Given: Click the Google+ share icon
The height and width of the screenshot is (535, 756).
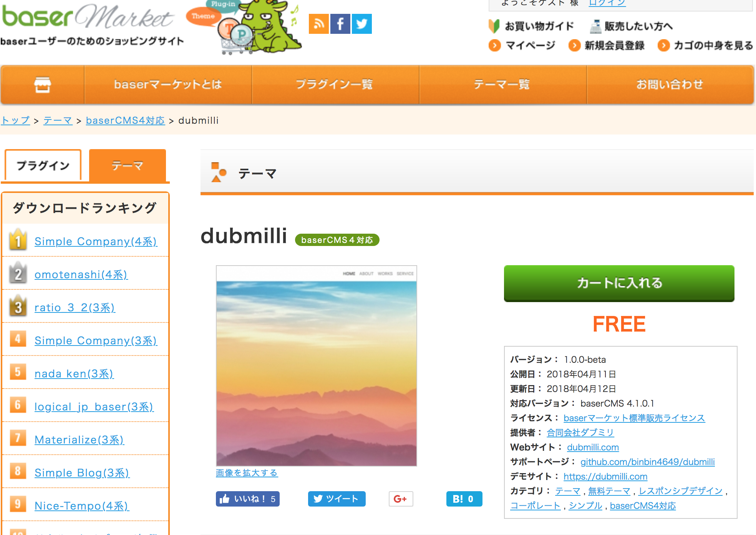Looking at the screenshot, I should pos(400,499).
